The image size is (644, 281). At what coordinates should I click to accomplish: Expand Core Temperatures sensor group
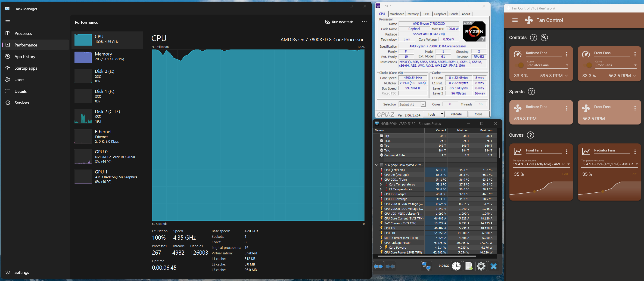(x=381, y=184)
